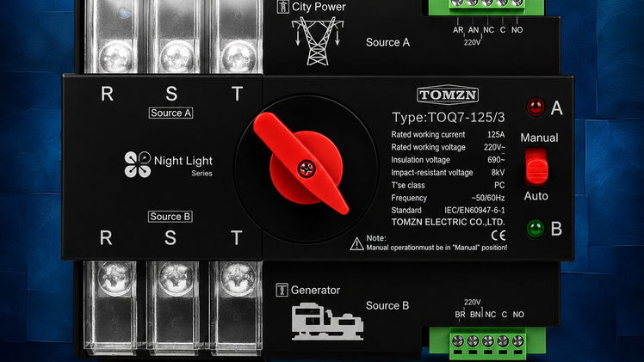This screenshot has height=362, width=644.
Task: Click the R label above Source B terminals
Action: click(x=106, y=238)
